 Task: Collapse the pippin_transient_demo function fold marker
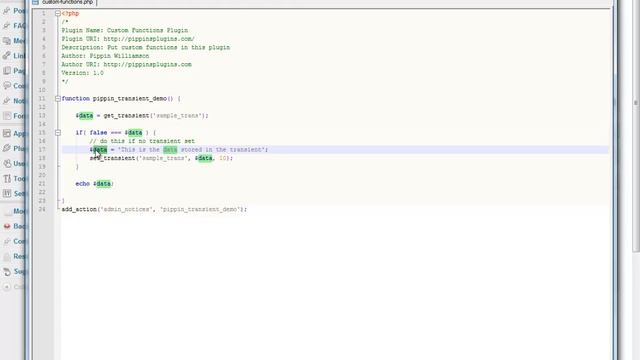click(x=58, y=99)
